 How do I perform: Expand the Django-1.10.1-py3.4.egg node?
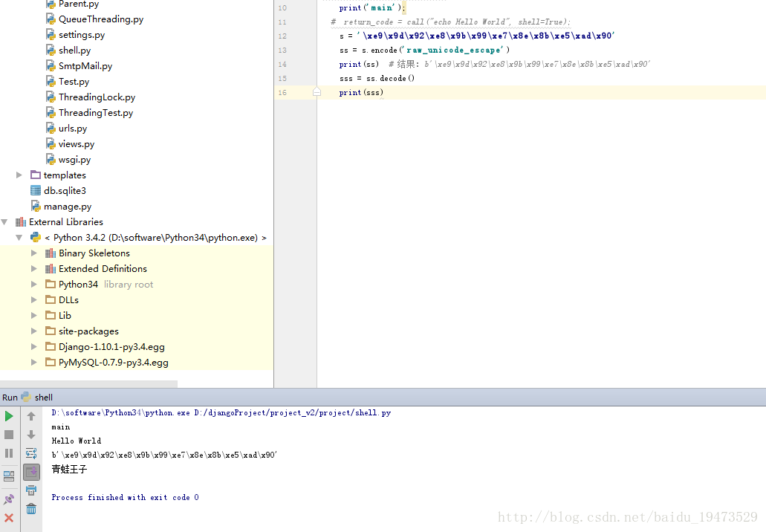(33, 347)
